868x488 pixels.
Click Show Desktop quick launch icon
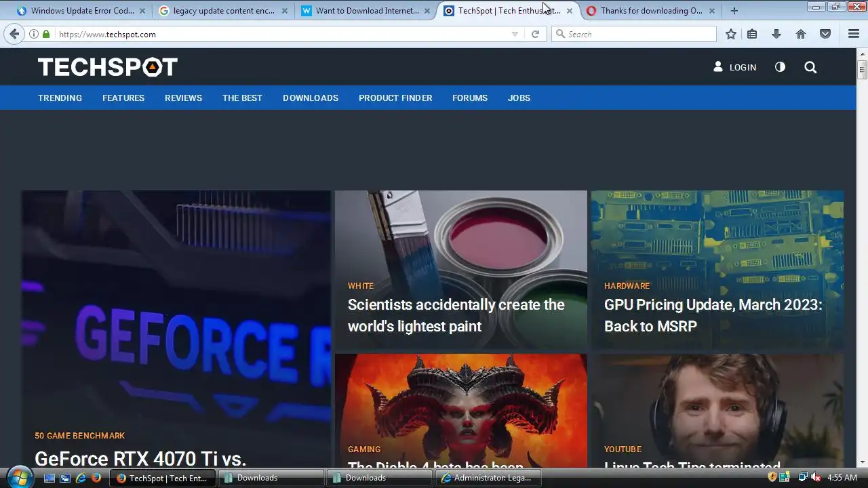pyautogui.click(x=50, y=478)
